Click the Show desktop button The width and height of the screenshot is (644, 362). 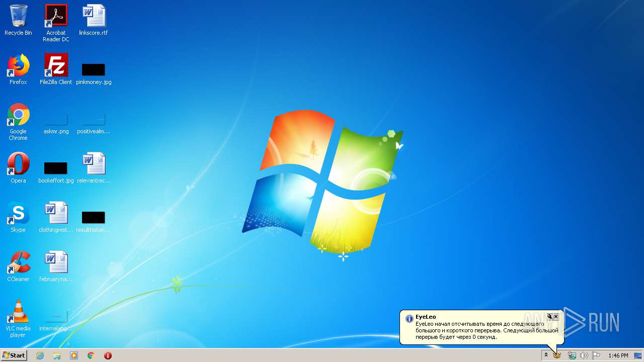[638, 355]
